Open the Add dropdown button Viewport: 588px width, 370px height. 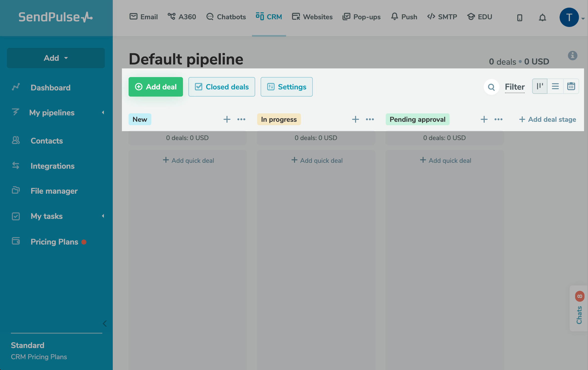pos(56,58)
